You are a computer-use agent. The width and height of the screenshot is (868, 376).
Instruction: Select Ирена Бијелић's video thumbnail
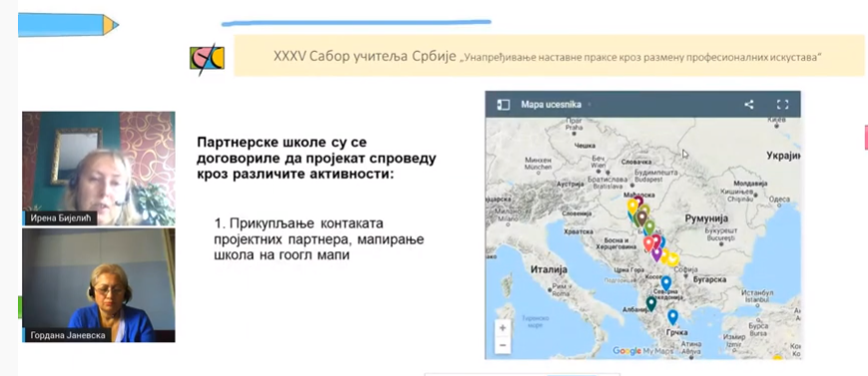click(x=99, y=169)
